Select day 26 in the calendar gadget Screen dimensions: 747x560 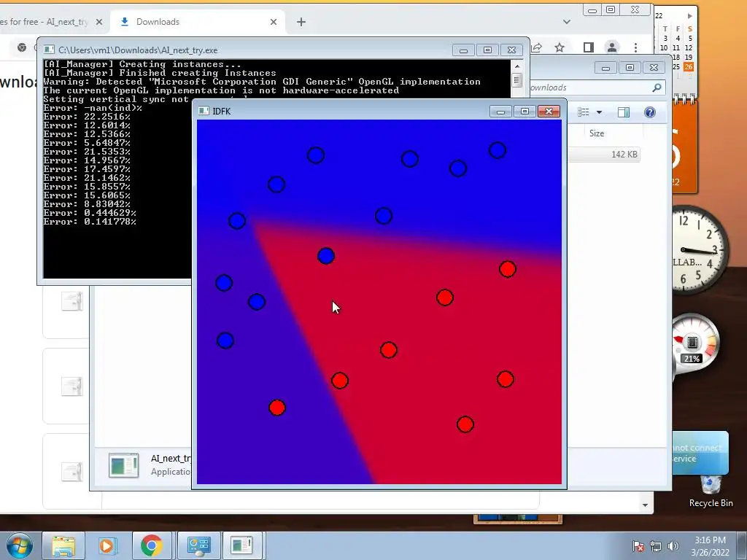(x=689, y=66)
